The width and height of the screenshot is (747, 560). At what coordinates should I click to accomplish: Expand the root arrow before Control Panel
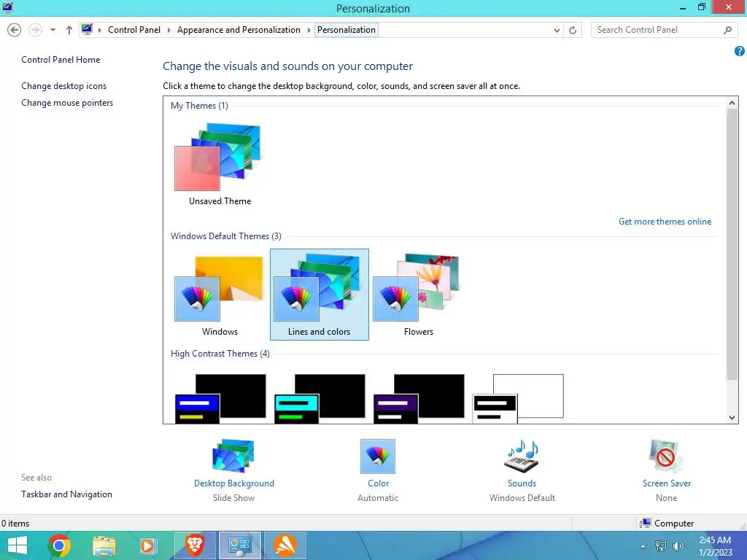[99, 30]
